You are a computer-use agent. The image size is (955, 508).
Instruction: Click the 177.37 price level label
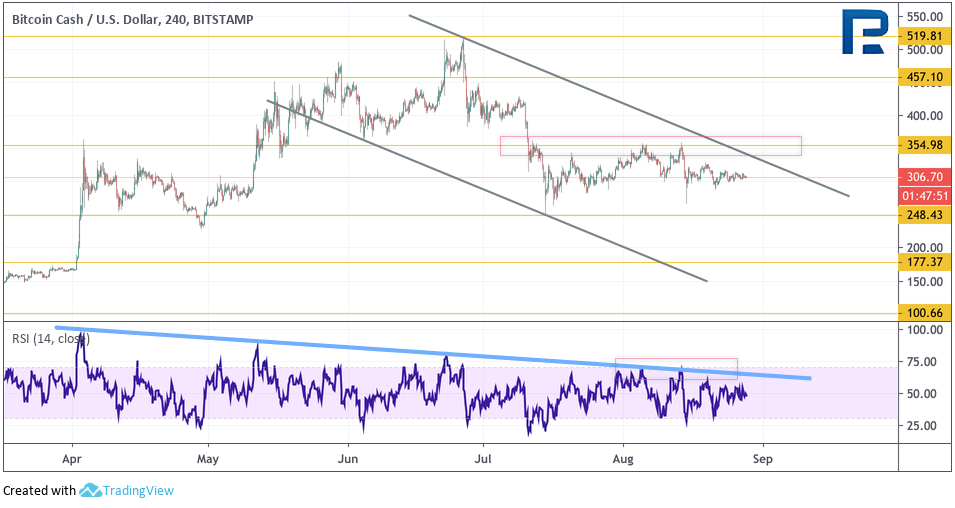pos(926,263)
